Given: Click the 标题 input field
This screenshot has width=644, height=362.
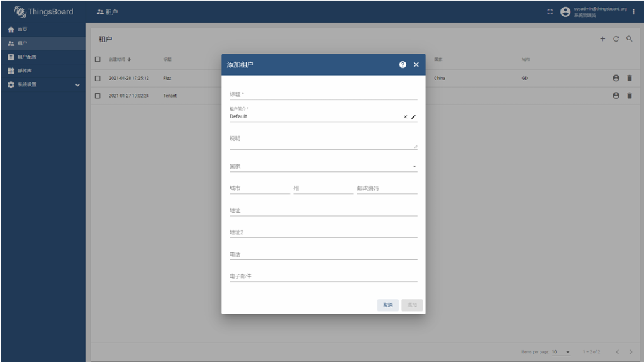Looking at the screenshot, I should coord(323,94).
